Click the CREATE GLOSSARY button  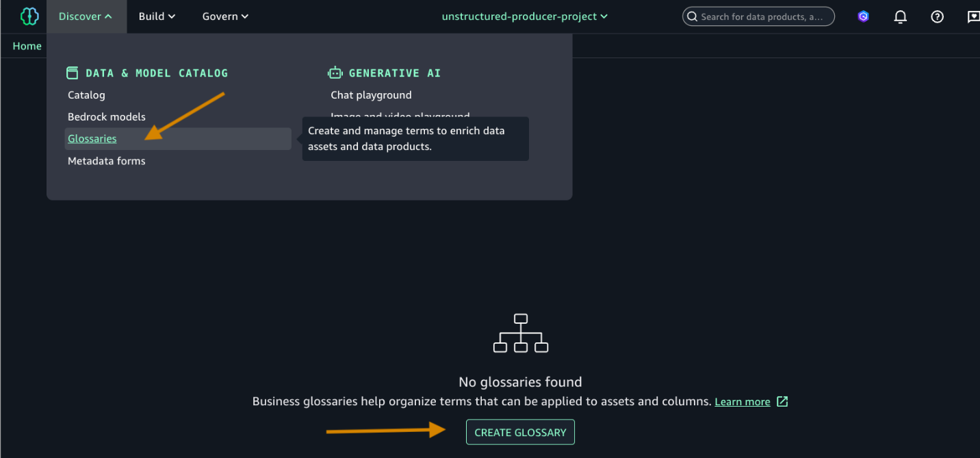coord(520,432)
